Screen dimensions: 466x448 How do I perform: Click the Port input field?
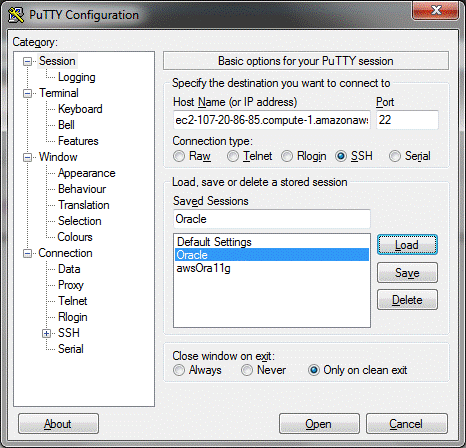pos(407,120)
